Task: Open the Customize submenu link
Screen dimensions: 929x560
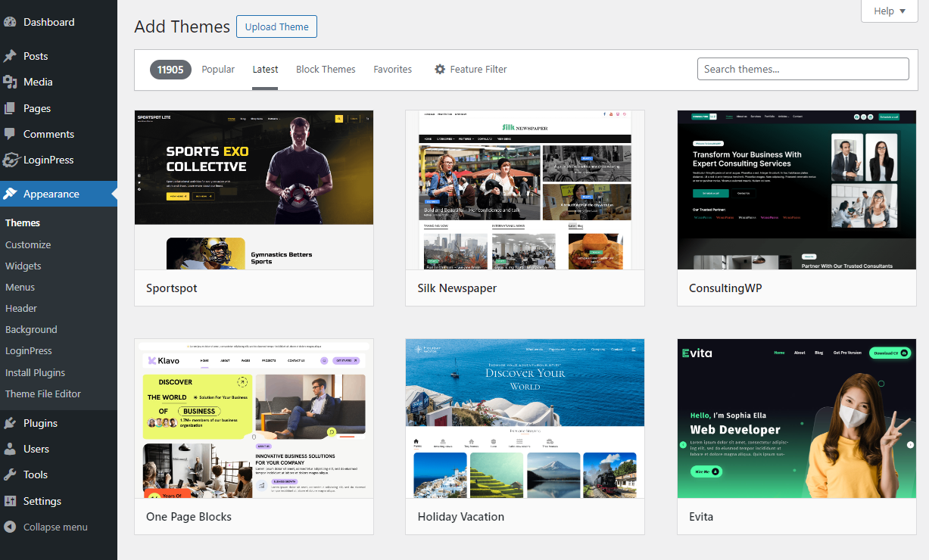Action: [28, 244]
